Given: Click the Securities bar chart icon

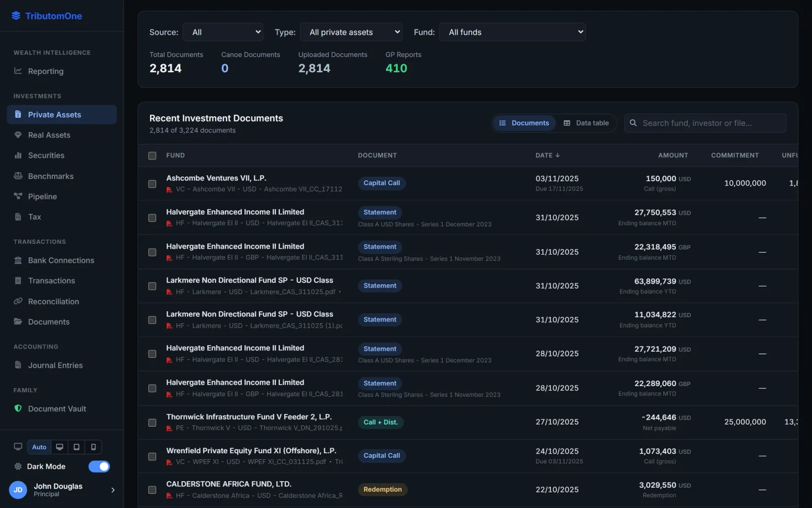Looking at the screenshot, I should pos(18,155).
